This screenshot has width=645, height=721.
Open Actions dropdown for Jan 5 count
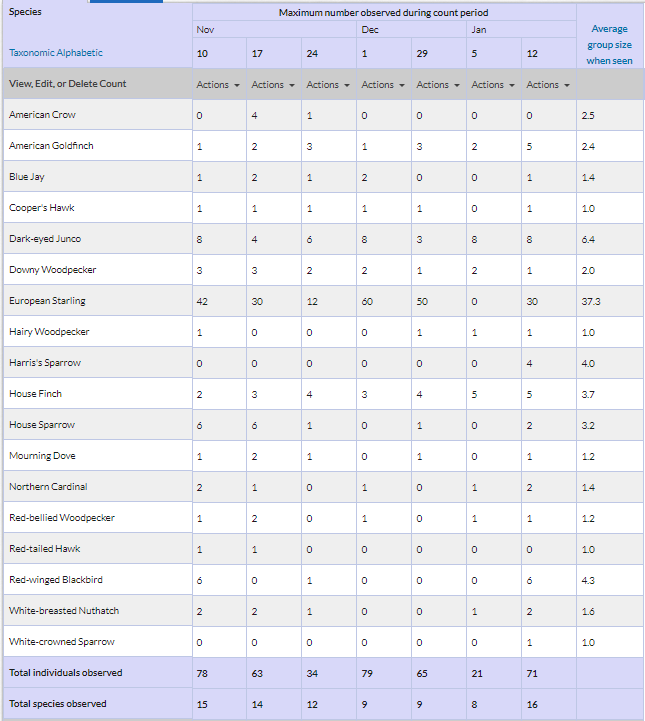pos(493,85)
